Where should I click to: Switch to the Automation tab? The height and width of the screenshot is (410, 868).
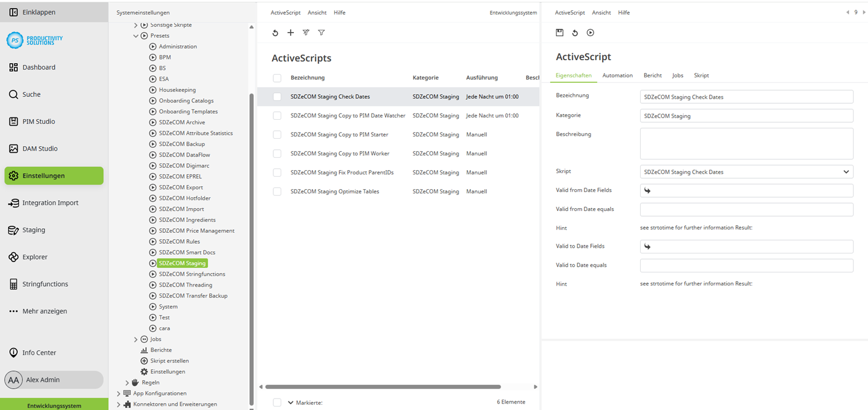point(617,75)
